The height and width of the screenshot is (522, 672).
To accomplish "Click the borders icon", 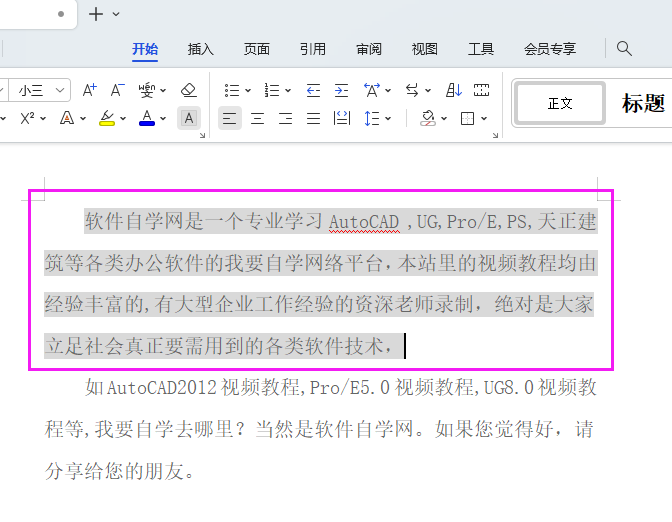I will 467,118.
